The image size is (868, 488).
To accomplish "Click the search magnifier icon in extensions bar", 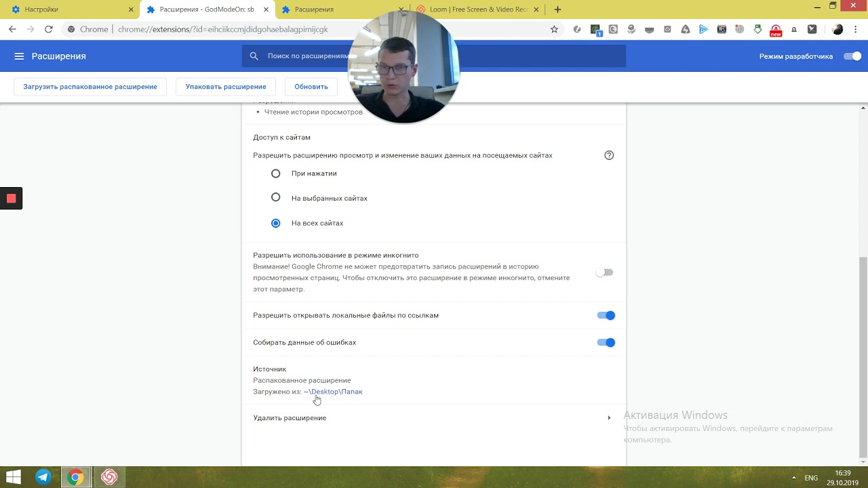I will [x=254, y=56].
